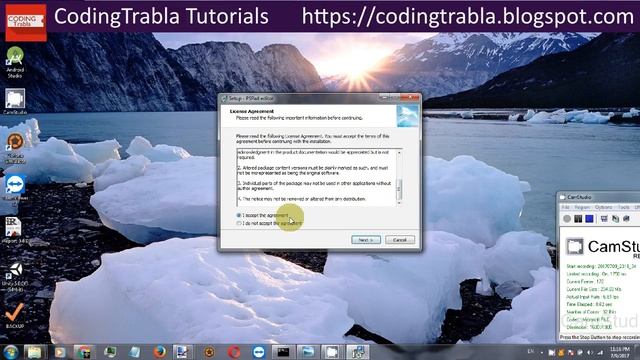
Task: Switch to the Setup installer taskbar button
Action: point(358,352)
